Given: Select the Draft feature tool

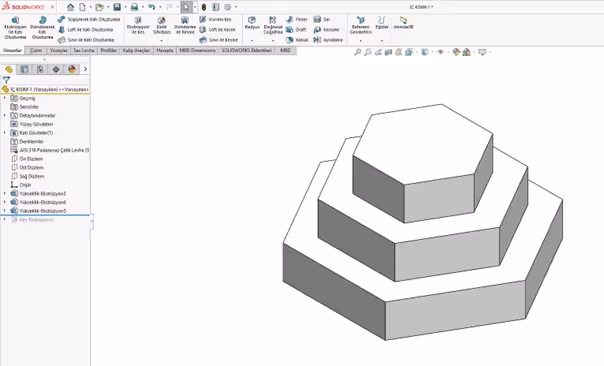Looking at the screenshot, I should pos(296,30).
